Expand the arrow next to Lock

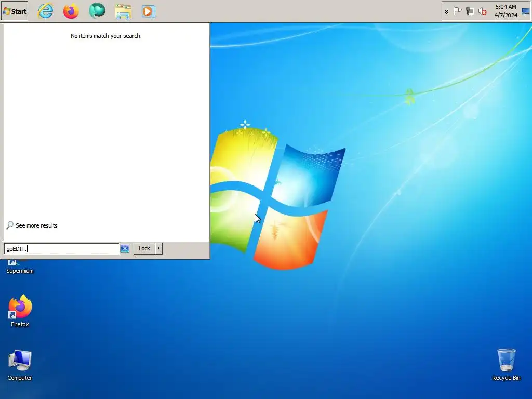[x=159, y=248]
